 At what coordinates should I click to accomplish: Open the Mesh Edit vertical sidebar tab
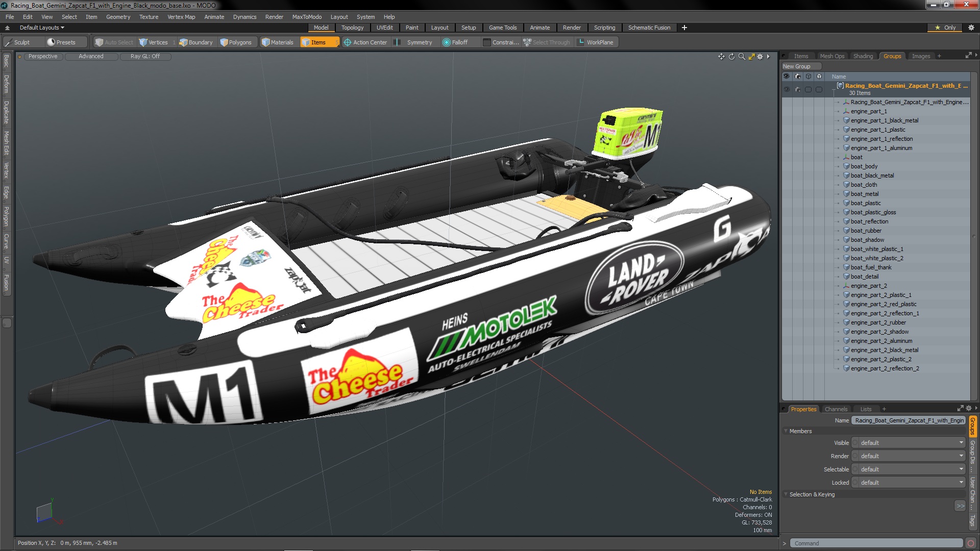point(6,143)
